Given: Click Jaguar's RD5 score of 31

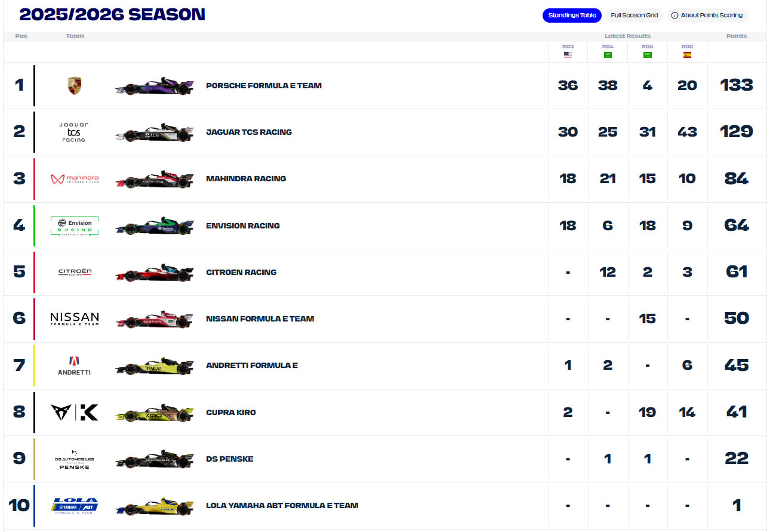Looking at the screenshot, I should (647, 132).
